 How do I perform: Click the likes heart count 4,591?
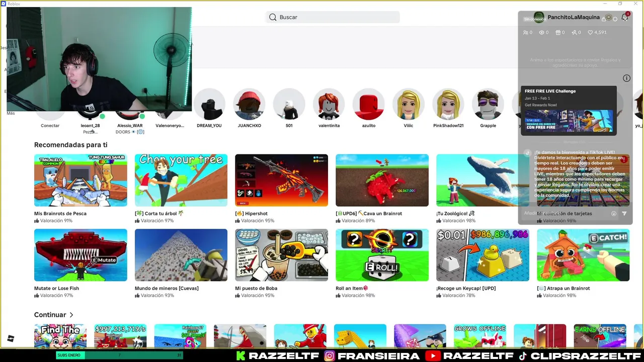pyautogui.click(x=597, y=32)
